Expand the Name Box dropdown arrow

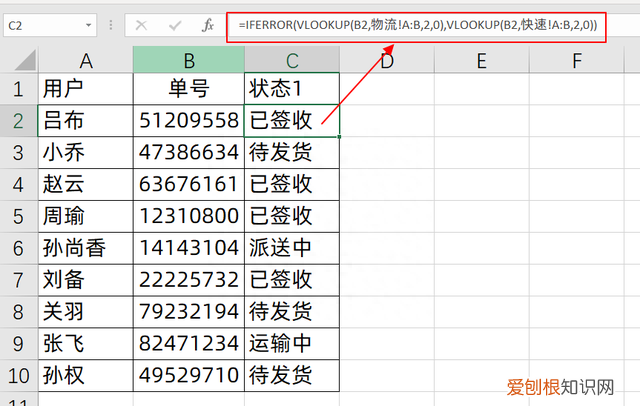[88, 25]
